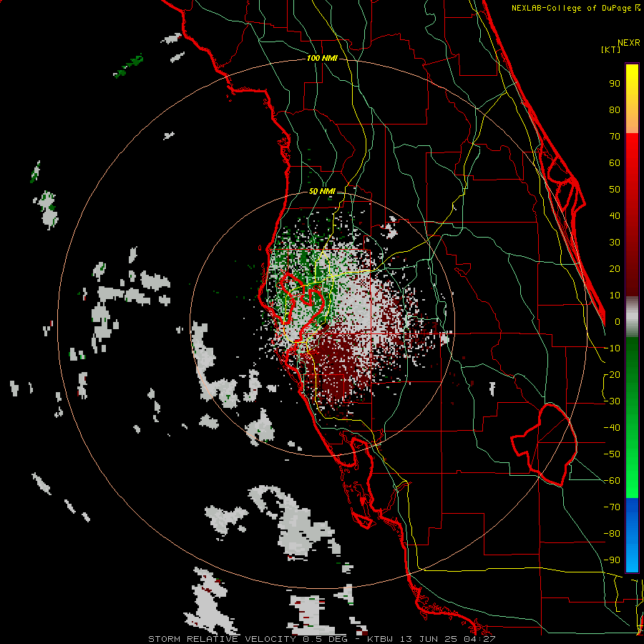This screenshot has height=644, width=644.
Task: Click the -80 value on the velocity scale
Action: point(612,534)
